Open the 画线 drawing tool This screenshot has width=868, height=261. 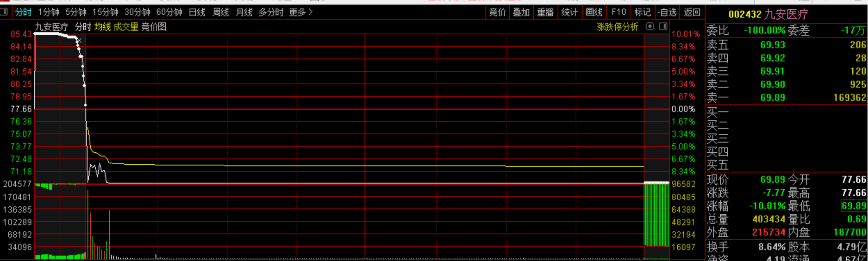pos(594,12)
